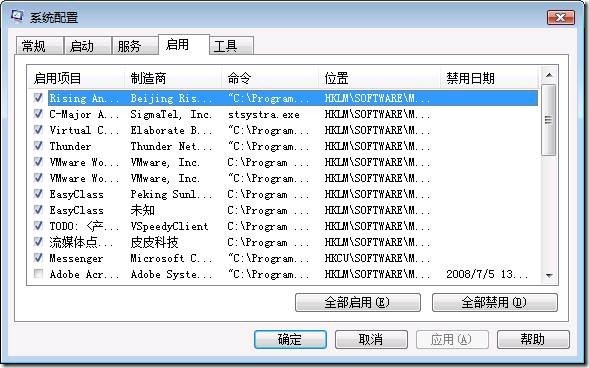Click the 取消 button
This screenshot has width=589, height=368.
[x=371, y=339]
